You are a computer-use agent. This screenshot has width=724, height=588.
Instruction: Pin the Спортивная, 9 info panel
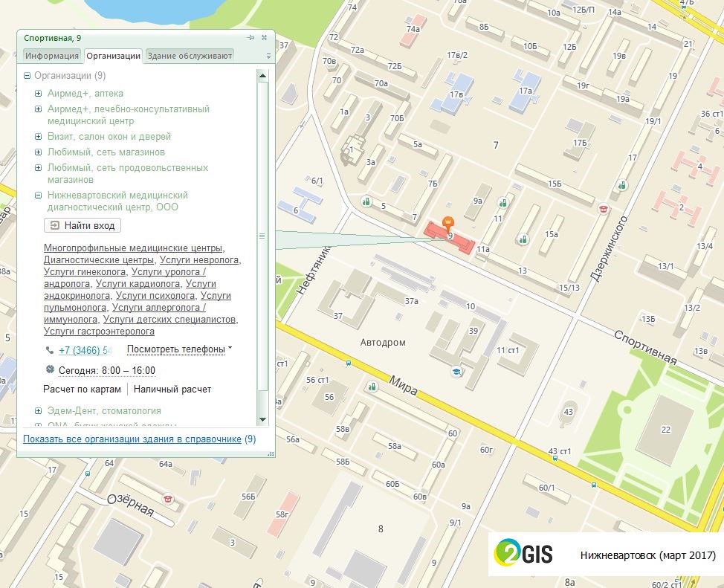251,37
